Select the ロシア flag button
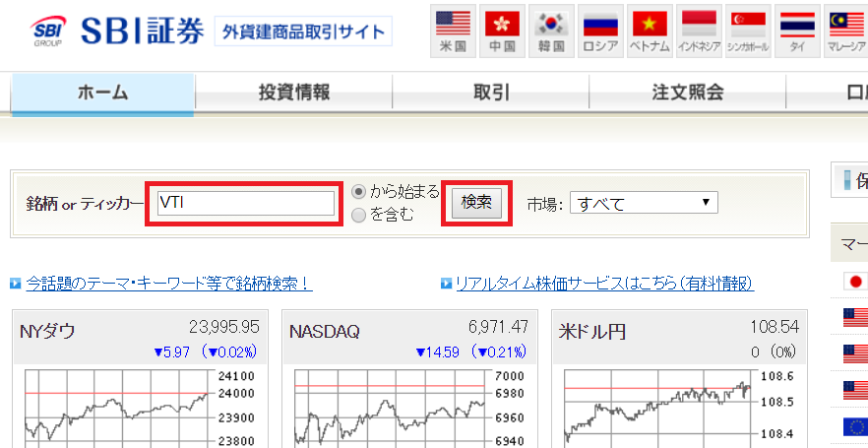868x448 pixels. point(600,31)
